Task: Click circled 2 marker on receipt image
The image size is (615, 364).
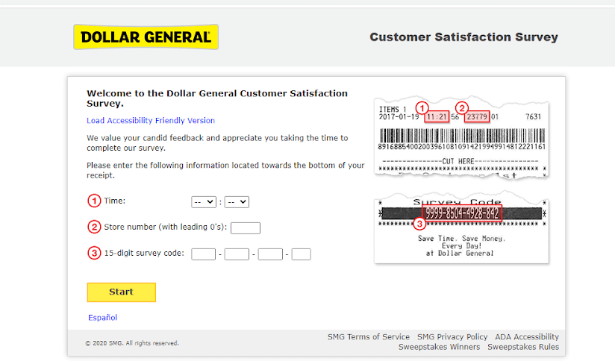Action: 462,107
